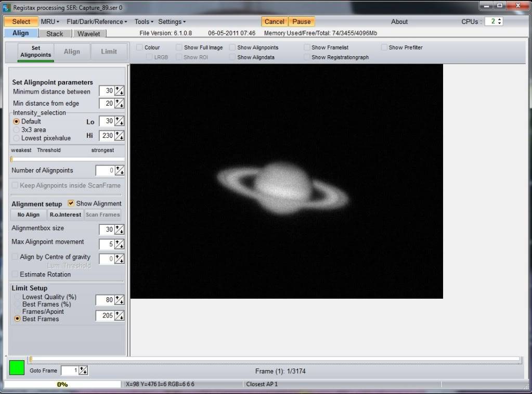532x394 pixels.
Task: Click the 0% progress bar
Action: 62,384
